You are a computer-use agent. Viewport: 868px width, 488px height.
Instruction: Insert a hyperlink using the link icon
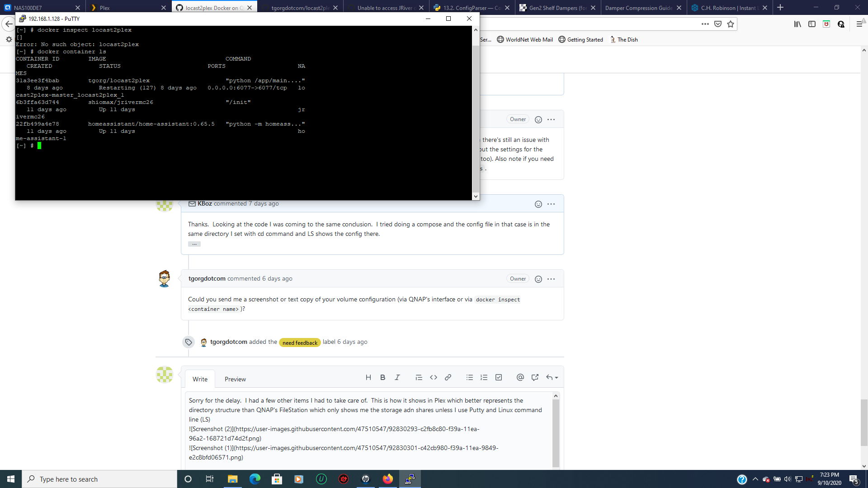click(x=448, y=377)
